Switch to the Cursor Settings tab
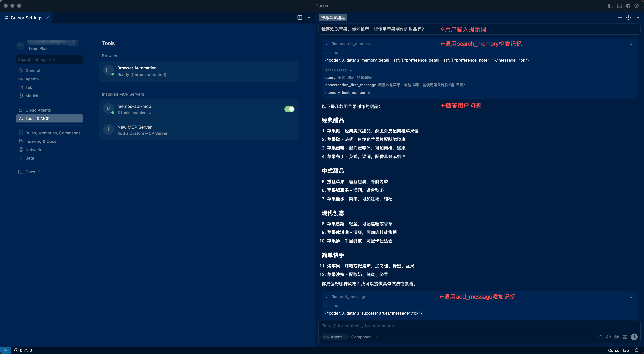This screenshot has width=644, height=354. [x=26, y=17]
